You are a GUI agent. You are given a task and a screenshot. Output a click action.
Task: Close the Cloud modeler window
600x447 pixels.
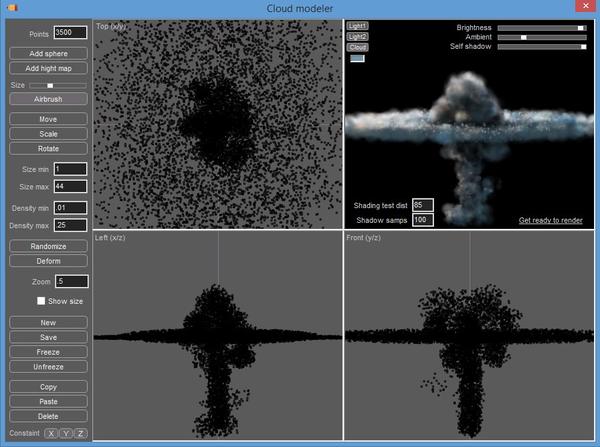586,6
